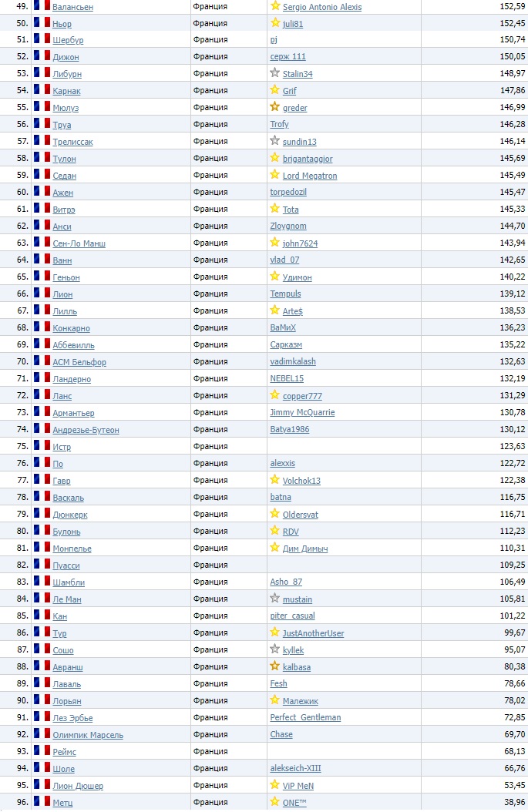Open manager profile Zloygnom

pyautogui.click(x=288, y=226)
